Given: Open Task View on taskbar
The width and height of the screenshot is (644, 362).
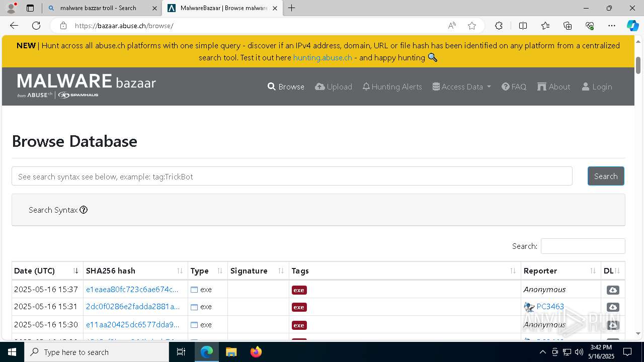Looking at the screenshot, I should point(181,352).
